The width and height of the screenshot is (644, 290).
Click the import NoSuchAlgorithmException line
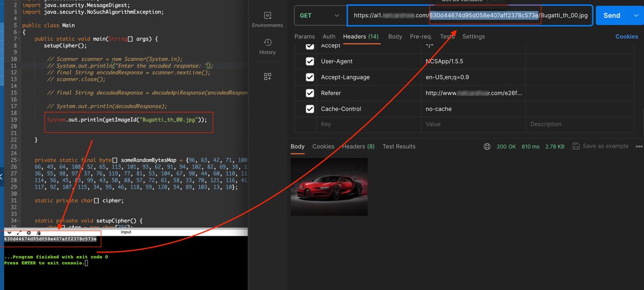click(93, 12)
